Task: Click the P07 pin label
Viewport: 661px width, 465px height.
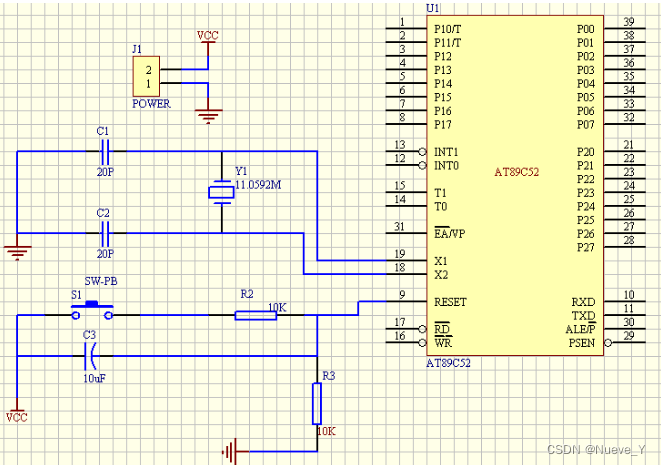Action: point(586,124)
